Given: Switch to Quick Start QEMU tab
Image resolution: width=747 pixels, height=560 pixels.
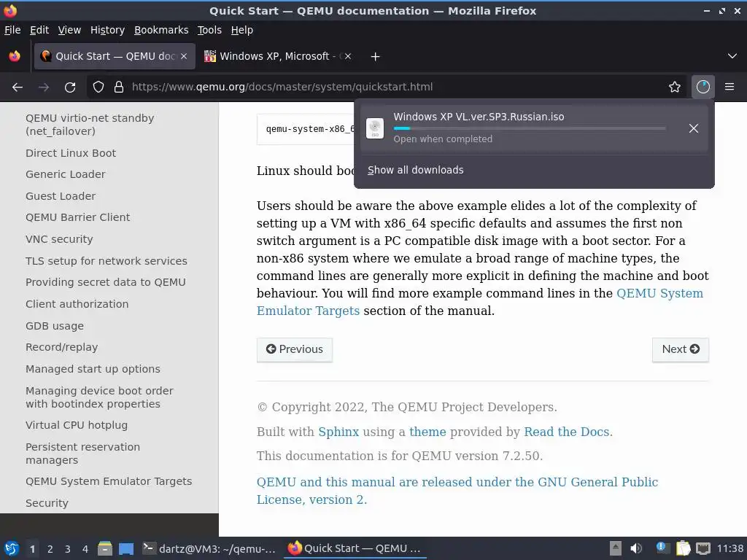Looking at the screenshot, I should coord(115,57).
